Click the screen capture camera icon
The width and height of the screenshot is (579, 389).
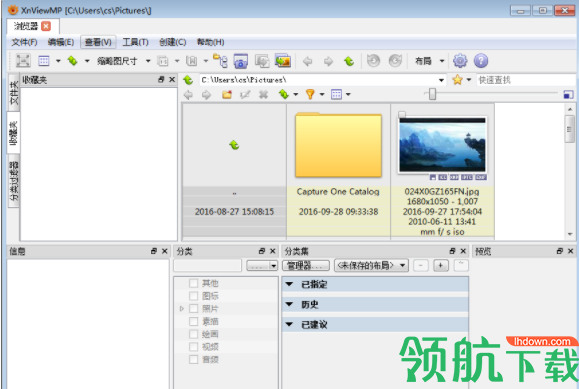click(x=241, y=61)
